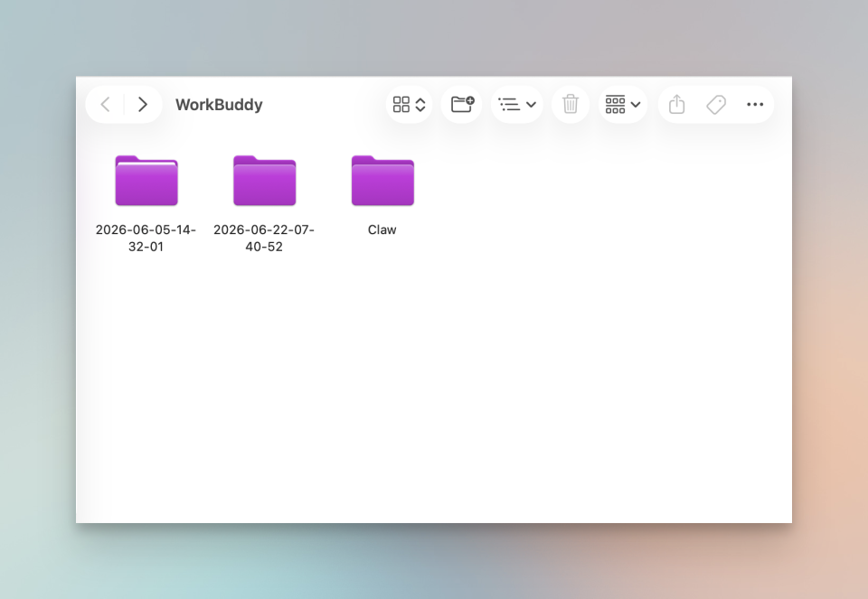Viewport: 868px width, 599px height.
Task: Open the three-dot more actions menu
Action: coord(755,105)
